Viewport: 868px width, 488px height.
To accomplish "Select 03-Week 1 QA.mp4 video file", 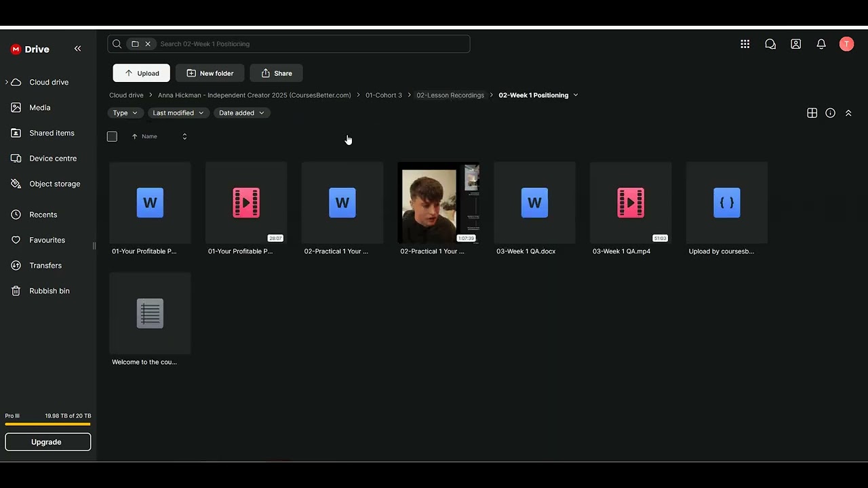I will pyautogui.click(x=631, y=209).
